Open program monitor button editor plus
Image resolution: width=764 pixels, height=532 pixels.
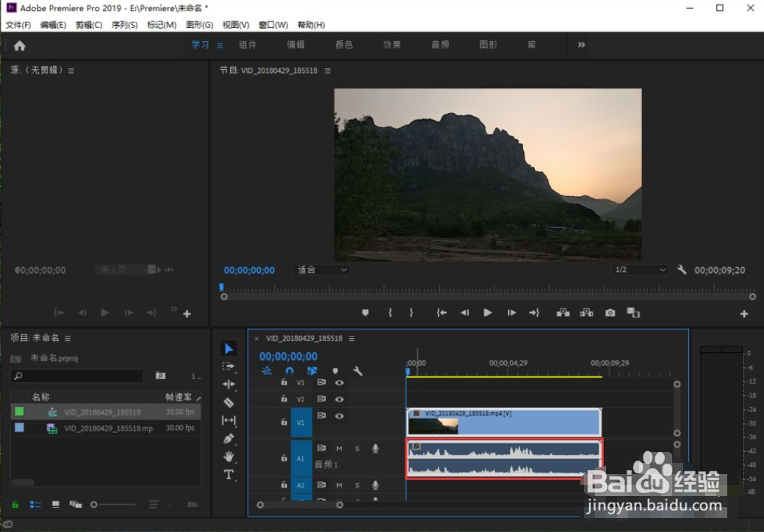[x=744, y=314]
